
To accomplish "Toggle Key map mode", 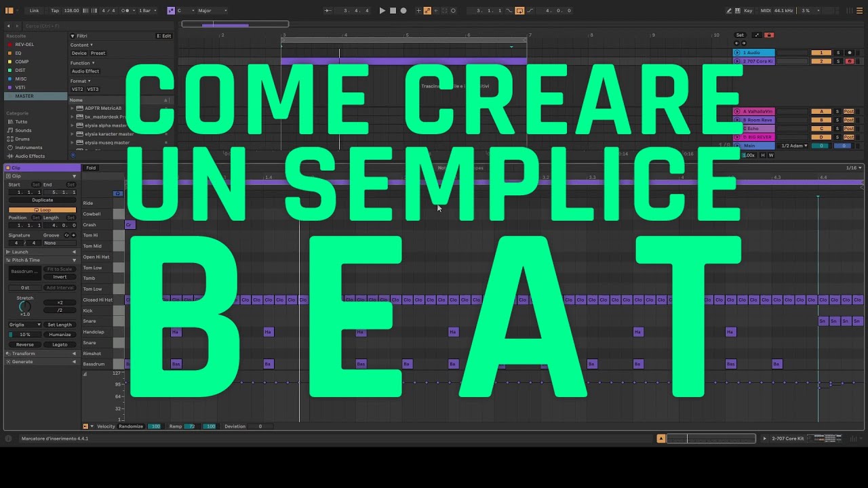I will tap(749, 11).
